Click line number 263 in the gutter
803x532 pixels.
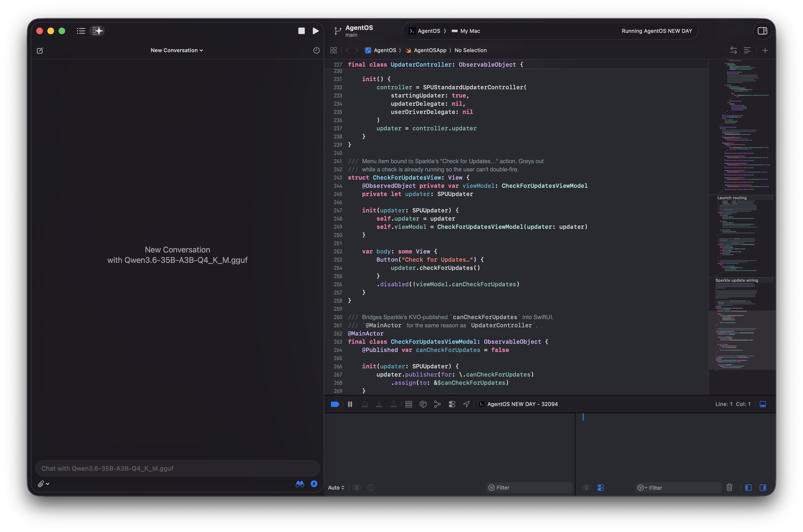[x=337, y=342]
